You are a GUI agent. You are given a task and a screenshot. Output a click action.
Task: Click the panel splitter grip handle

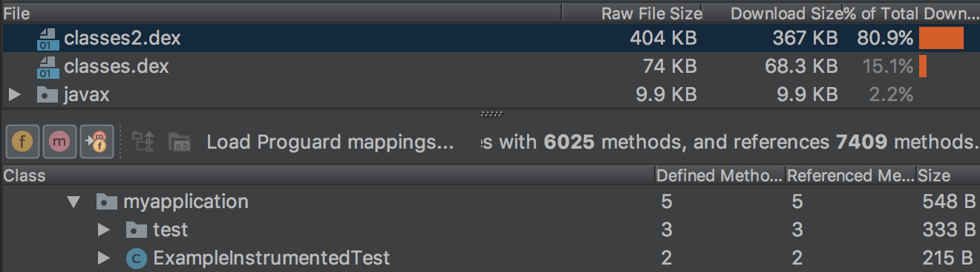click(x=490, y=114)
